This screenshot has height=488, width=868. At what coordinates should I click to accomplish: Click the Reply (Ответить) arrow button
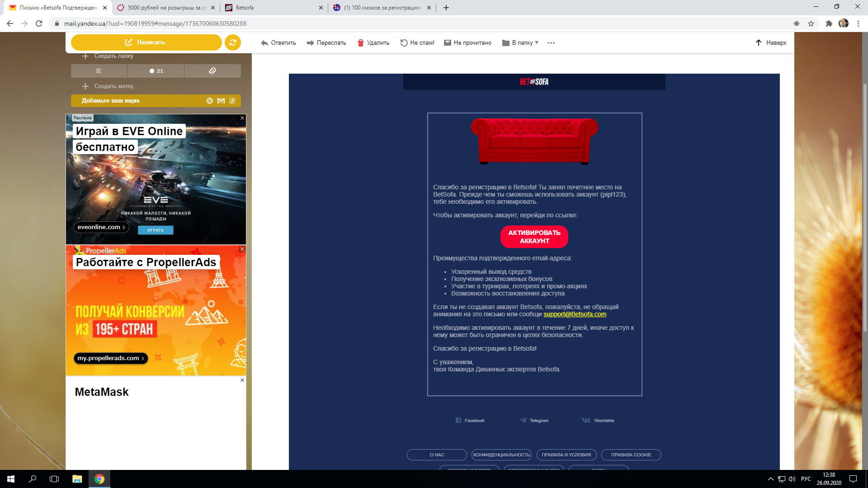point(278,43)
